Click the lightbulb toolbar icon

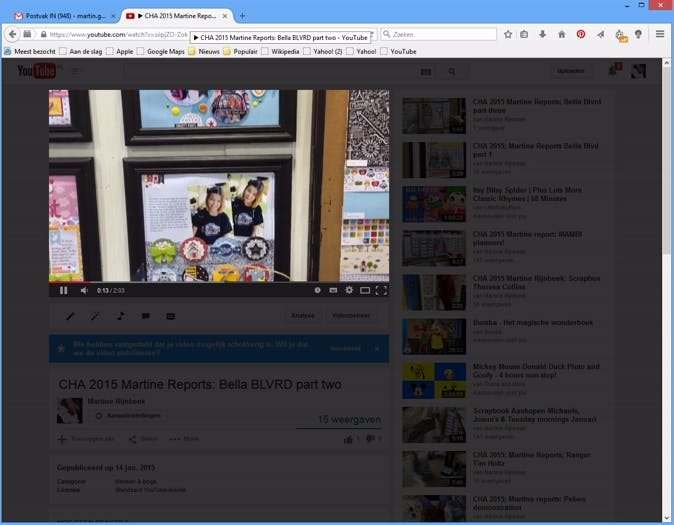[638, 34]
